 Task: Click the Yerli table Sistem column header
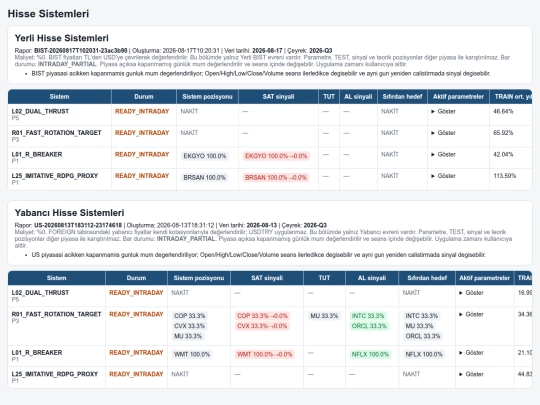59,97
